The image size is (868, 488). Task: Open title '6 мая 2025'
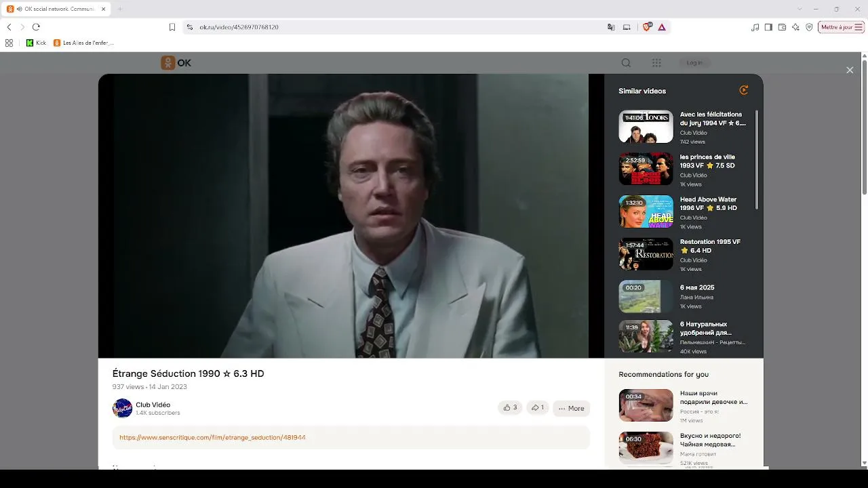[x=697, y=287]
